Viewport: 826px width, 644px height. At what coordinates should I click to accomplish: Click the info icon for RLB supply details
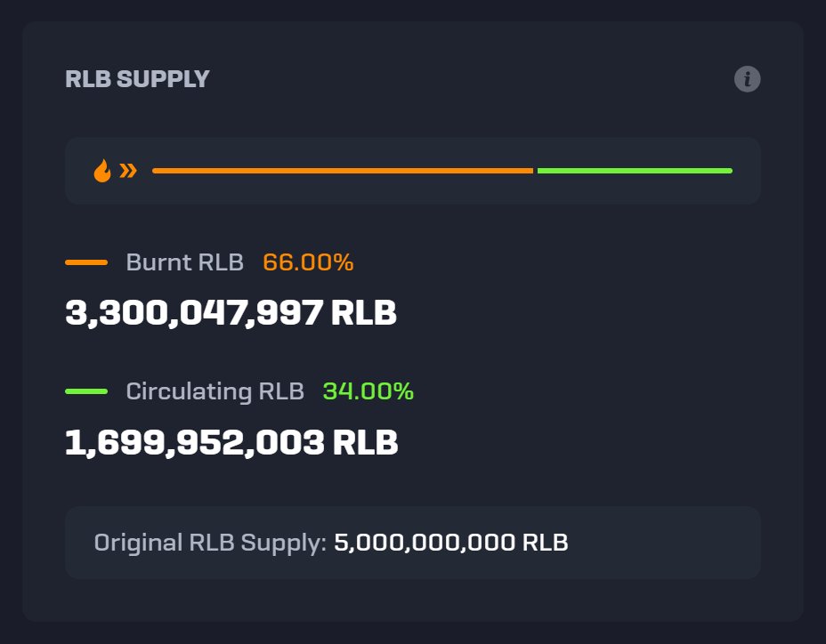pos(748,79)
